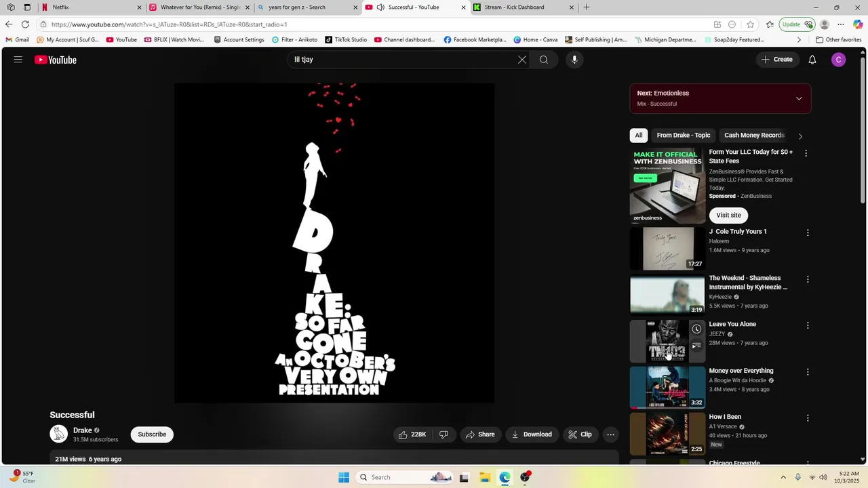Open Drake channel avatar
Viewport: 868px width, 488px height.
tap(59, 434)
